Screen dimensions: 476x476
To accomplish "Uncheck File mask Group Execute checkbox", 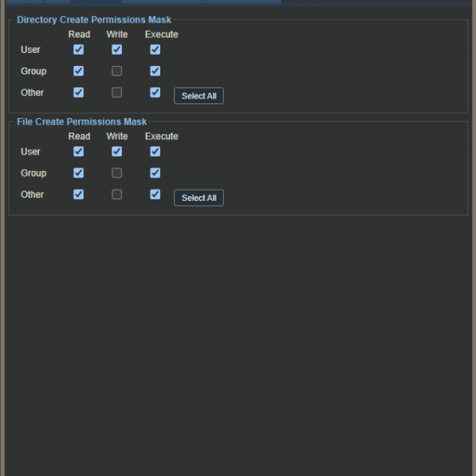I will (155, 173).
